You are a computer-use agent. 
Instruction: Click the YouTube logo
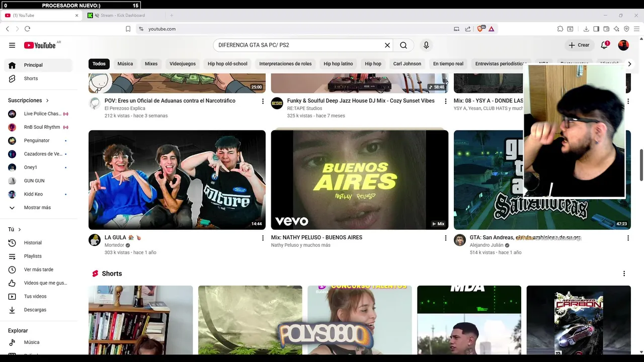40,45
